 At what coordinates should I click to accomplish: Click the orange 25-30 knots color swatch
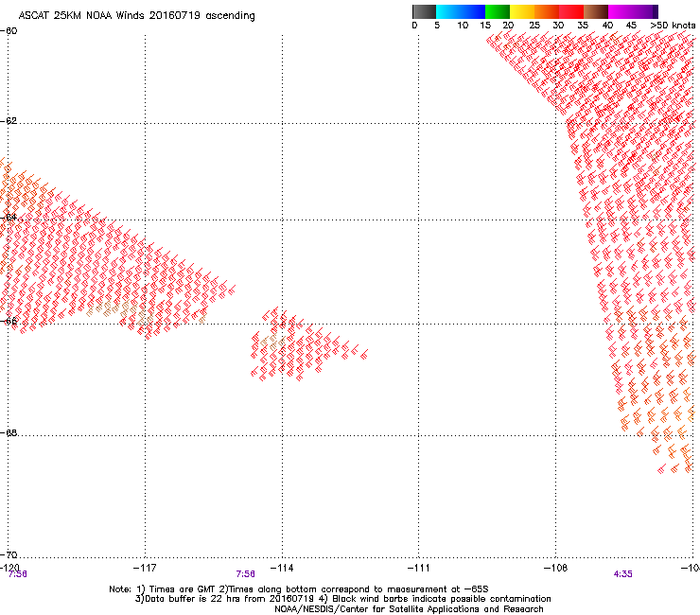(547, 11)
